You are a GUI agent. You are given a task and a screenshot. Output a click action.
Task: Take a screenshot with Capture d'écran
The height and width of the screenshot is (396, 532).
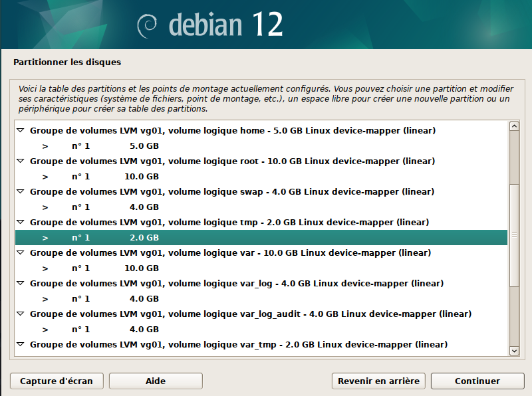(x=57, y=381)
